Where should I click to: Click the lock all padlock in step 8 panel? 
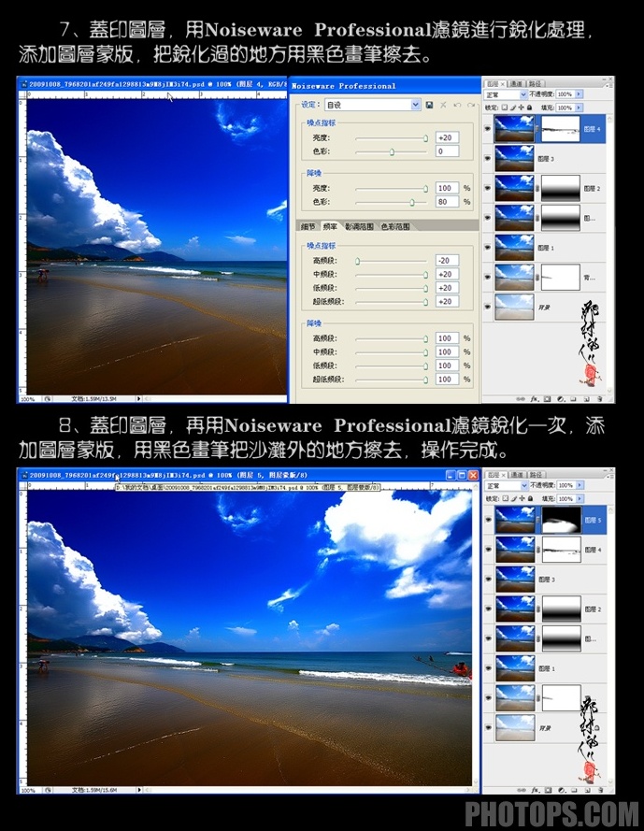click(529, 499)
